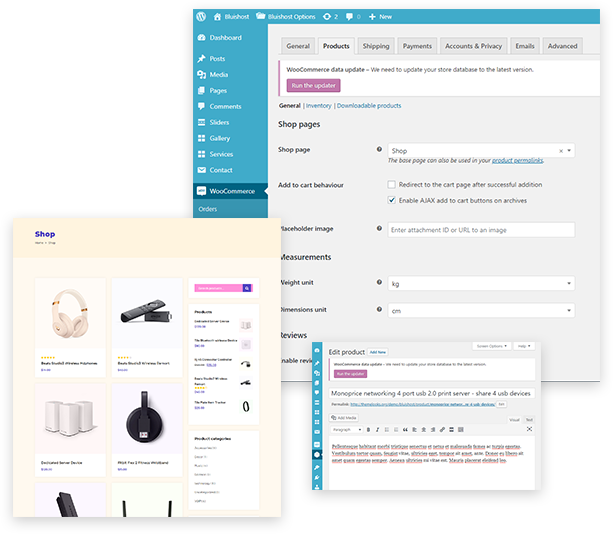Click the help tip icon beside Shop page

379,149
